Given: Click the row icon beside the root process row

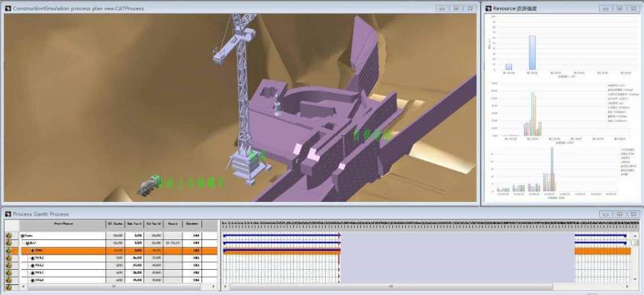Looking at the screenshot, I should pyautogui.click(x=8, y=236).
